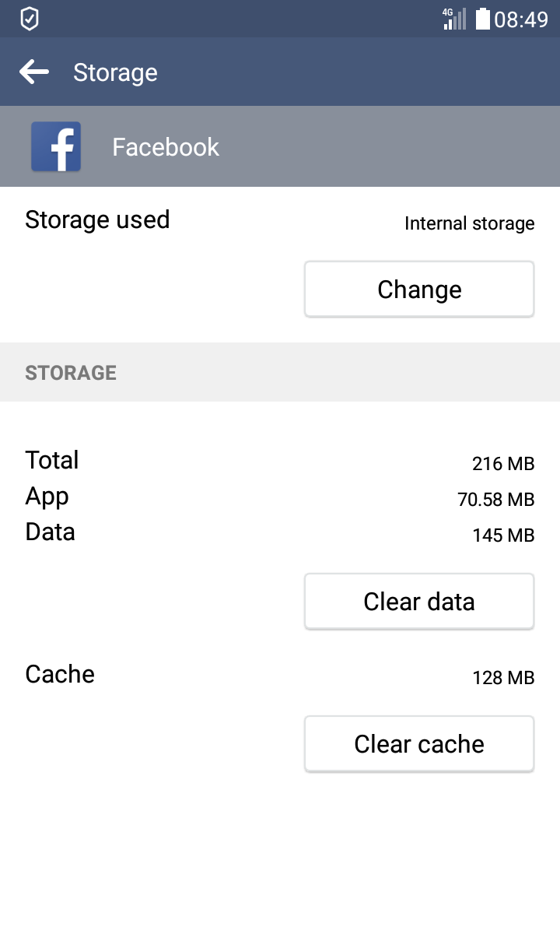Tap the Data label
The image size is (560, 934).
(x=50, y=532)
